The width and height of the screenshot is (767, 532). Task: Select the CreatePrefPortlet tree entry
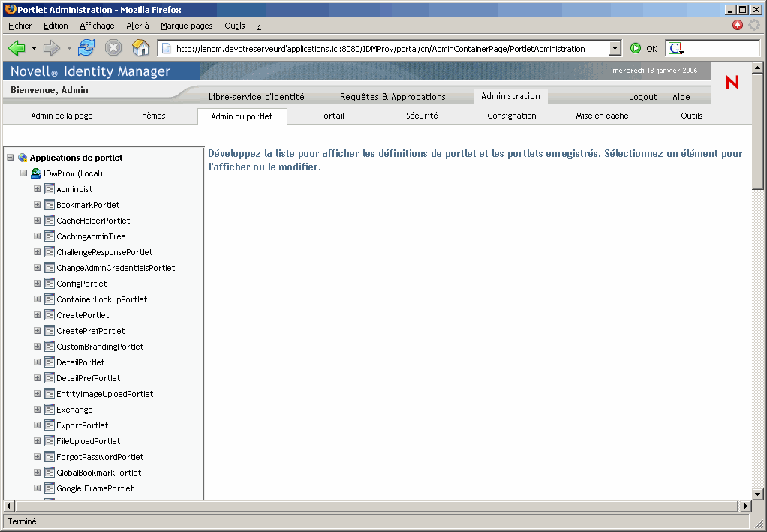tap(91, 331)
